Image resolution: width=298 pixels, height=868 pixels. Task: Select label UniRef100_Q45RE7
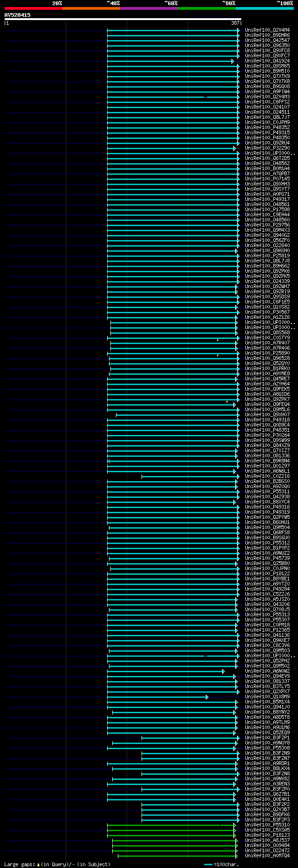click(267, 379)
